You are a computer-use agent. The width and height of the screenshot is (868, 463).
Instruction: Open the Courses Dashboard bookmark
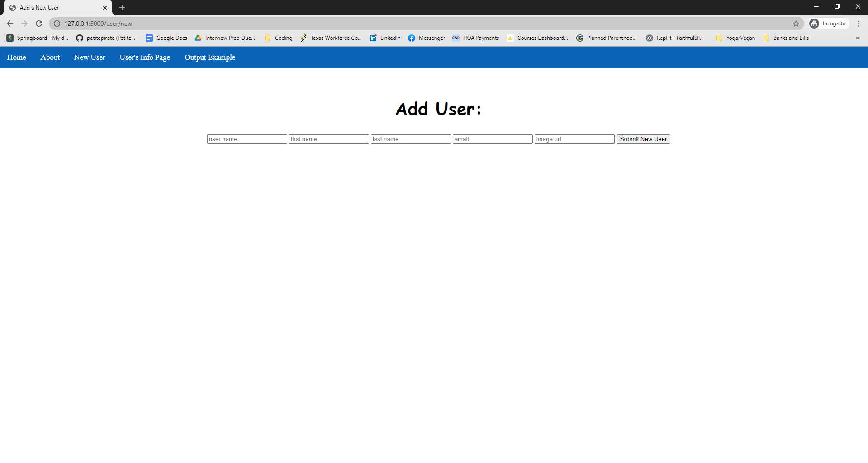coord(537,38)
